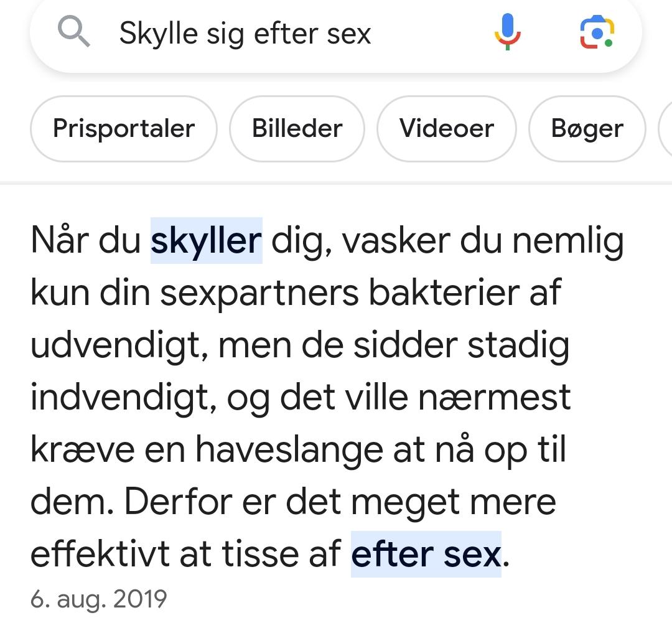The image size is (672, 633).
Task: Select the Prisportaler filter chip
Action: (124, 129)
